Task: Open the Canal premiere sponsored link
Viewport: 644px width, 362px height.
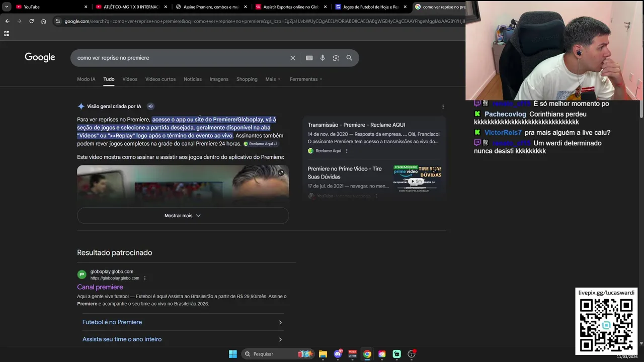Action: [100, 287]
